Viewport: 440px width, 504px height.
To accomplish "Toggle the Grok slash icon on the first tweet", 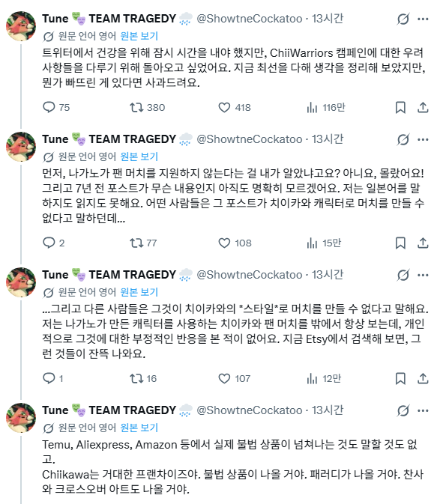I will [403, 19].
